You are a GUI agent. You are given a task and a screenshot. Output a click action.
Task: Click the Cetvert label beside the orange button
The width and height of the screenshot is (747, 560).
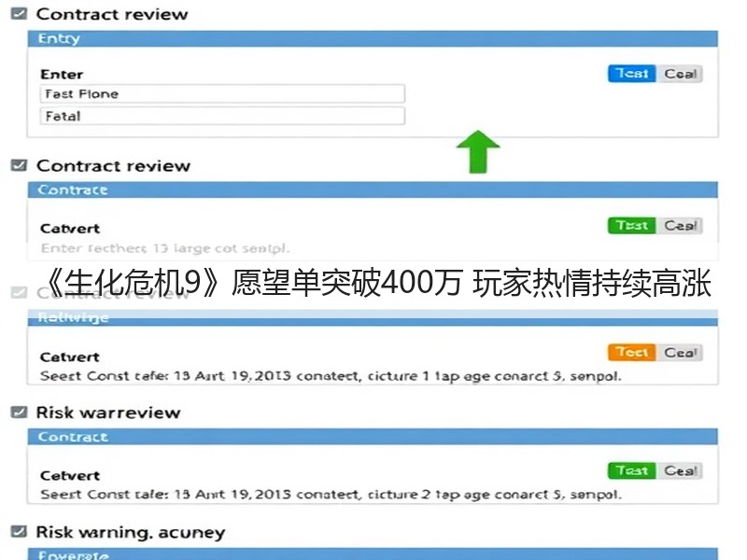coord(69,357)
